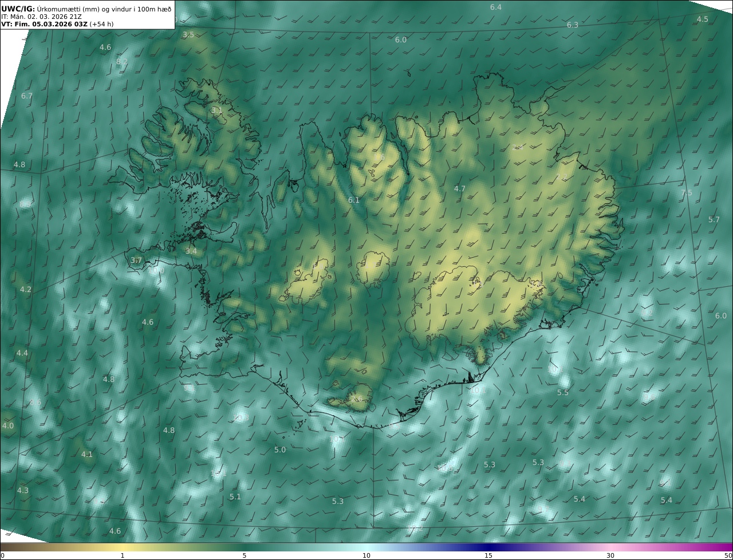Click the map value 4.0

tap(8, 425)
